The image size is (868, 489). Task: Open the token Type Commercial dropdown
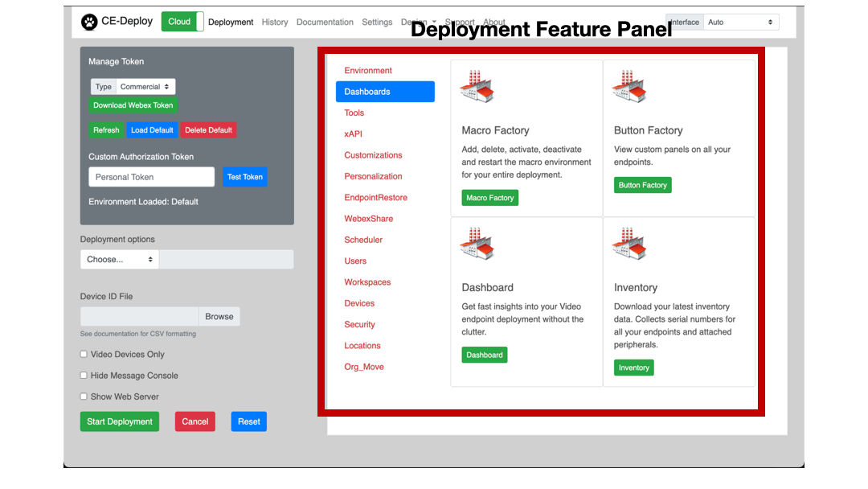point(145,87)
